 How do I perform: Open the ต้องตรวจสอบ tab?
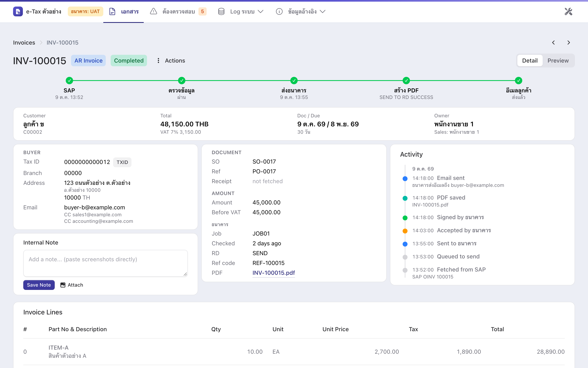coord(178,11)
